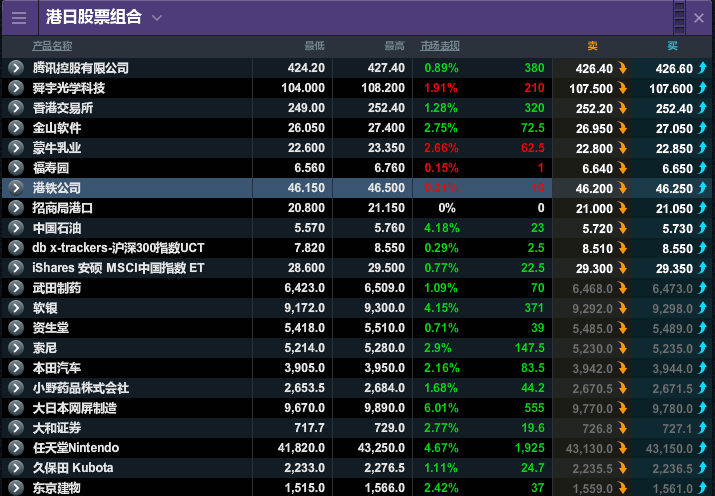Buy 腾讯控股 at 426.60
This screenshot has height=496, width=715.
click(x=672, y=68)
